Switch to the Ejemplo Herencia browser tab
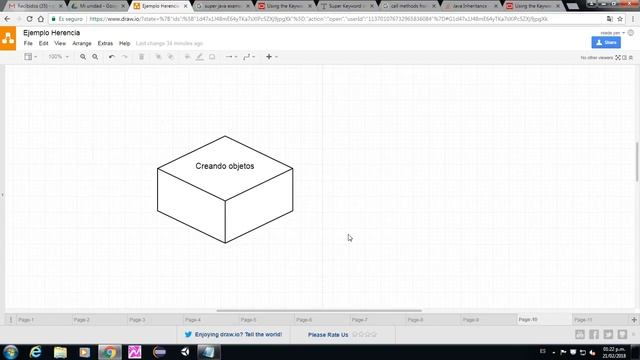Screen dimensions: 640x360 coord(160,6)
